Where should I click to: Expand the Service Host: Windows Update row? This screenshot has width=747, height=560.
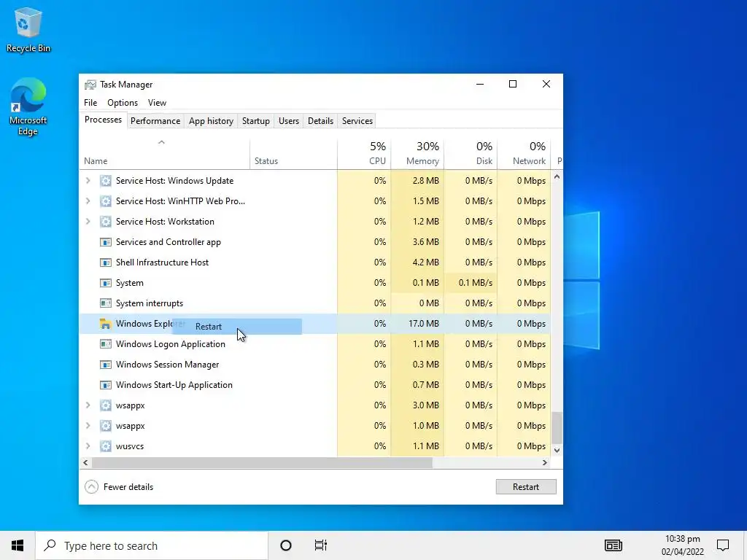tap(88, 181)
